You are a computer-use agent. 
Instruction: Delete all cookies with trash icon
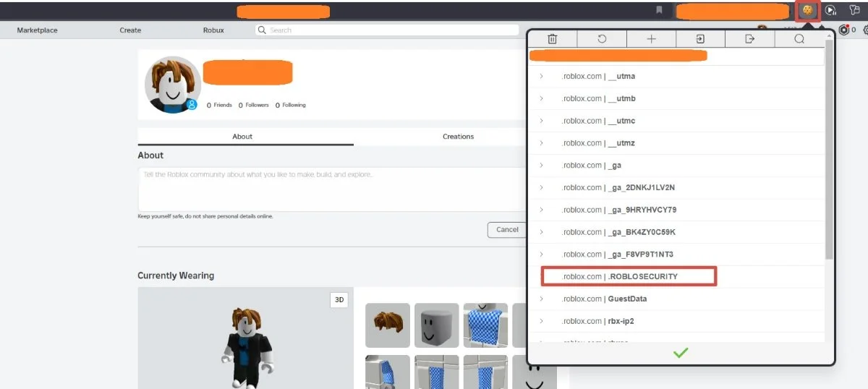[x=553, y=39]
